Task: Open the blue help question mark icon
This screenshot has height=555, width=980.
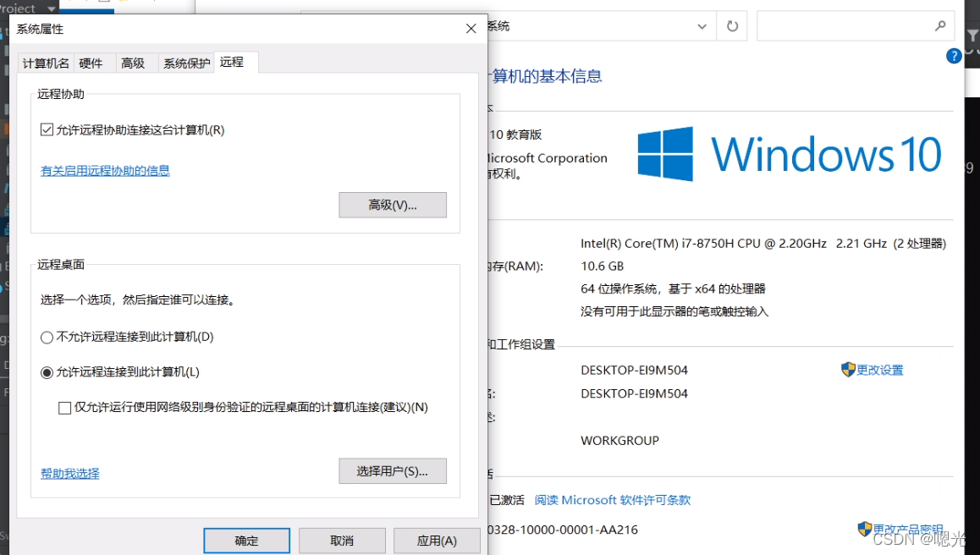Action: tap(954, 56)
